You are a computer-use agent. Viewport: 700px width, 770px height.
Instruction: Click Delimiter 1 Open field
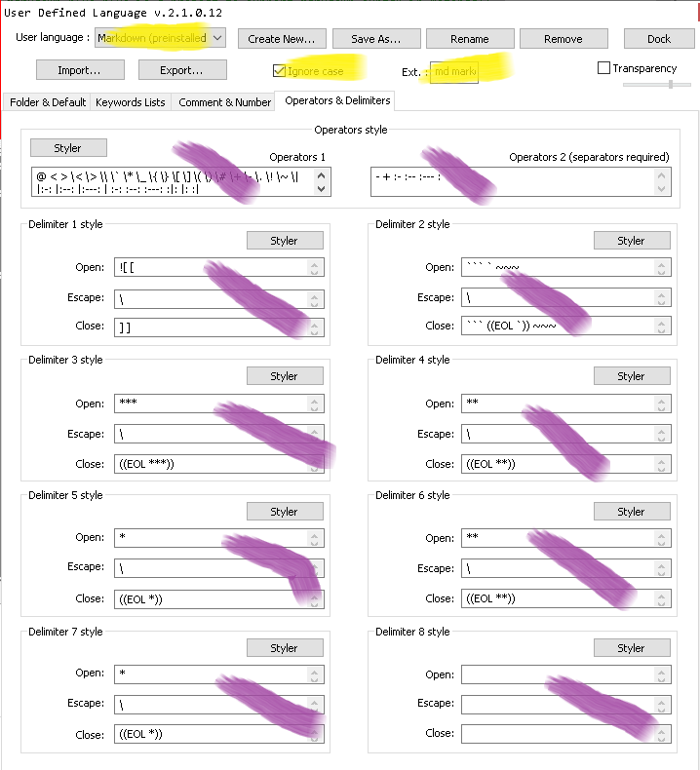tap(219, 268)
